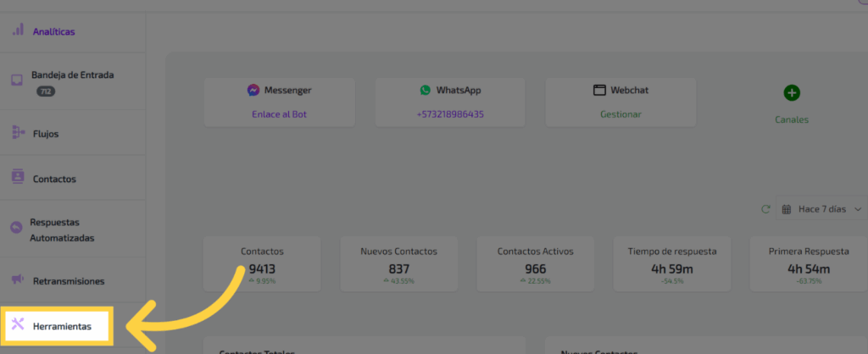Click the WhatsApp number +573218986435
The width and height of the screenshot is (868, 354).
449,114
